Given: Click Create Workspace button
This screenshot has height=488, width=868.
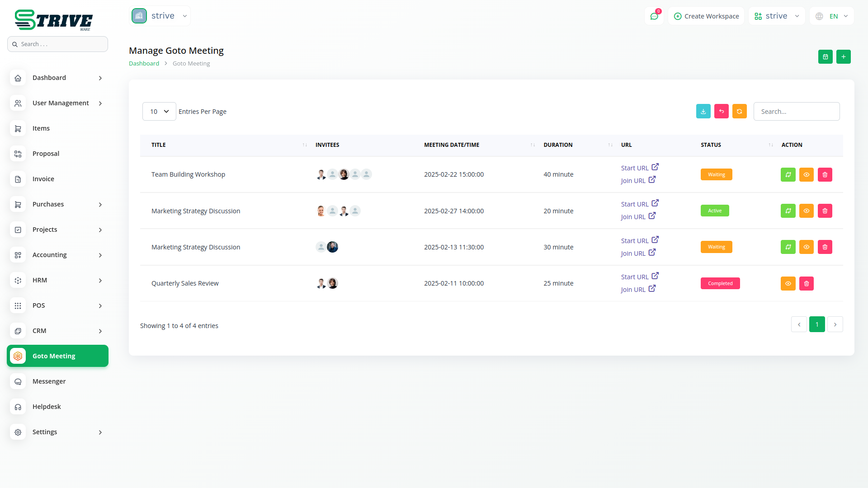Looking at the screenshot, I should [706, 16].
